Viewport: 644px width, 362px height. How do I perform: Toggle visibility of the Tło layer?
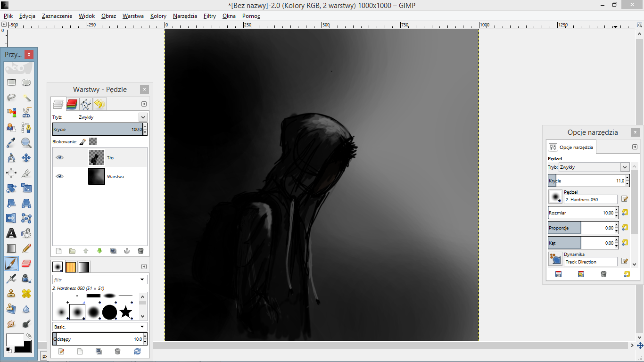pos(59,158)
